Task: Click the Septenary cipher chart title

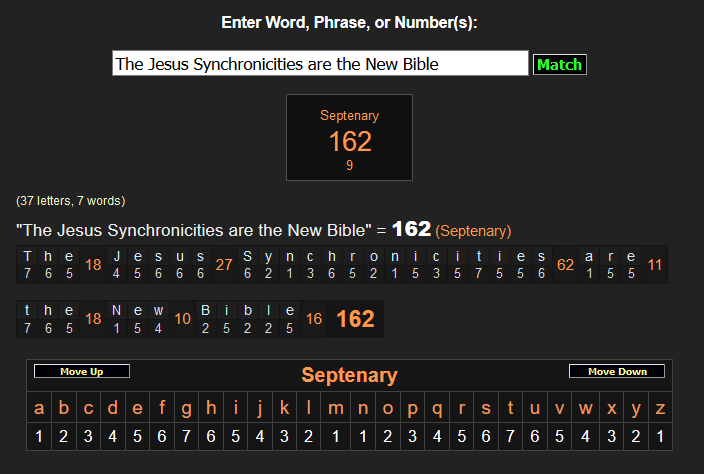Action: tap(349, 376)
